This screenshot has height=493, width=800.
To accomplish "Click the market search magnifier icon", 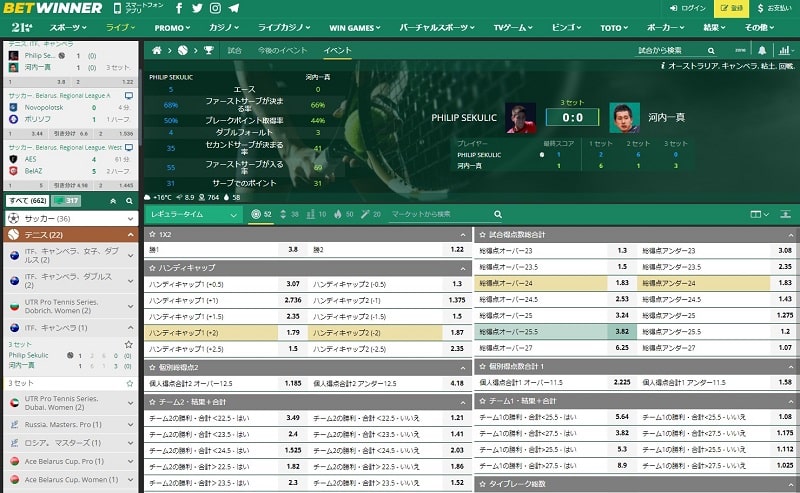I will pyautogui.click(x=498, y=214).
